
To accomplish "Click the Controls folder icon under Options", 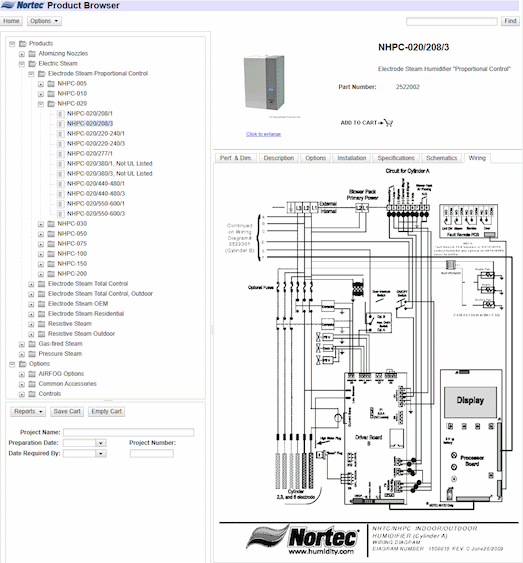I will point(32,394).
